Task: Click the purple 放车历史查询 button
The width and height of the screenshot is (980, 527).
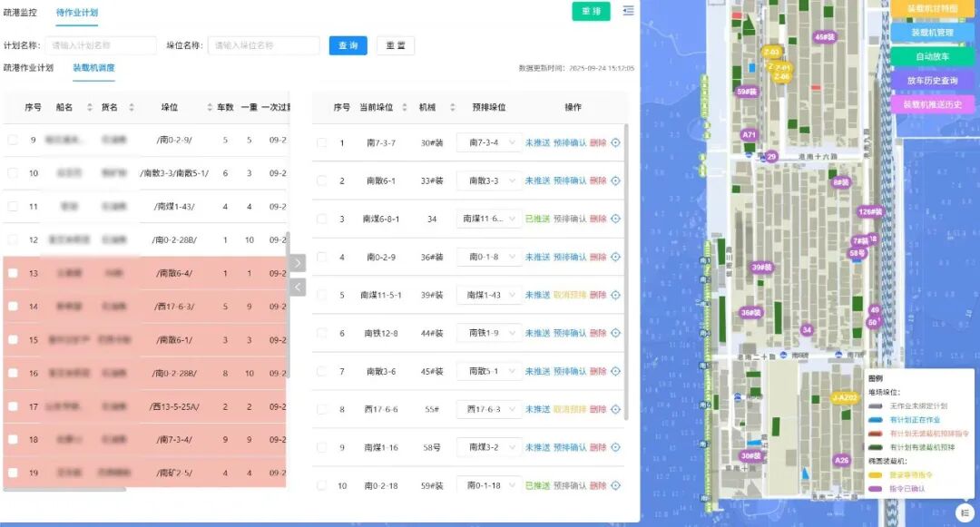Action: click(x=932, y=81)
